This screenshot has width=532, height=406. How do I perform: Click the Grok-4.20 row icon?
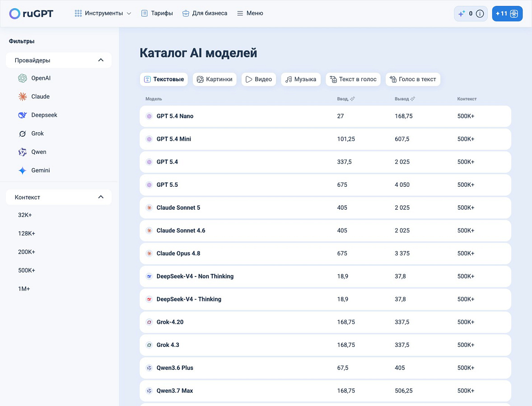coord(149,322)
